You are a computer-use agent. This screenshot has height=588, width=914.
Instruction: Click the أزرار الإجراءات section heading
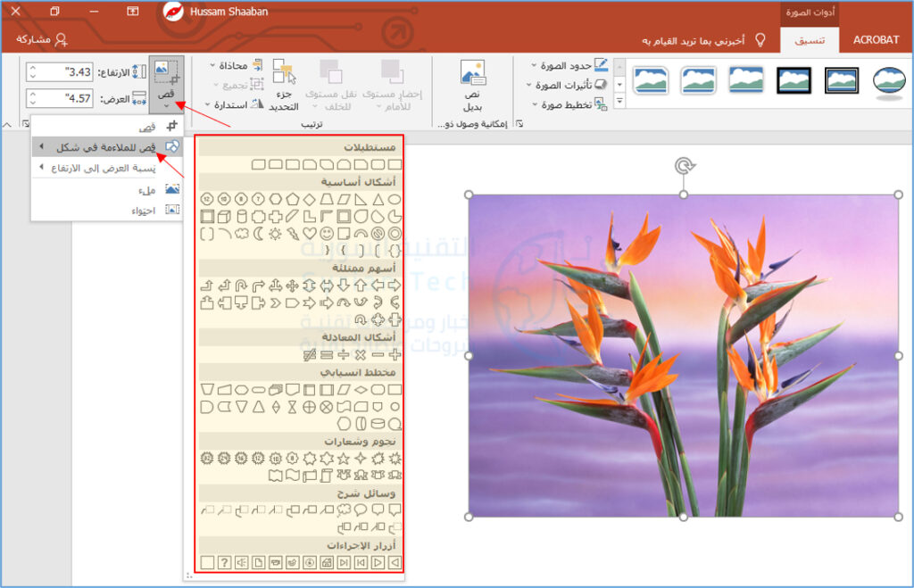(x=361, y=545)
